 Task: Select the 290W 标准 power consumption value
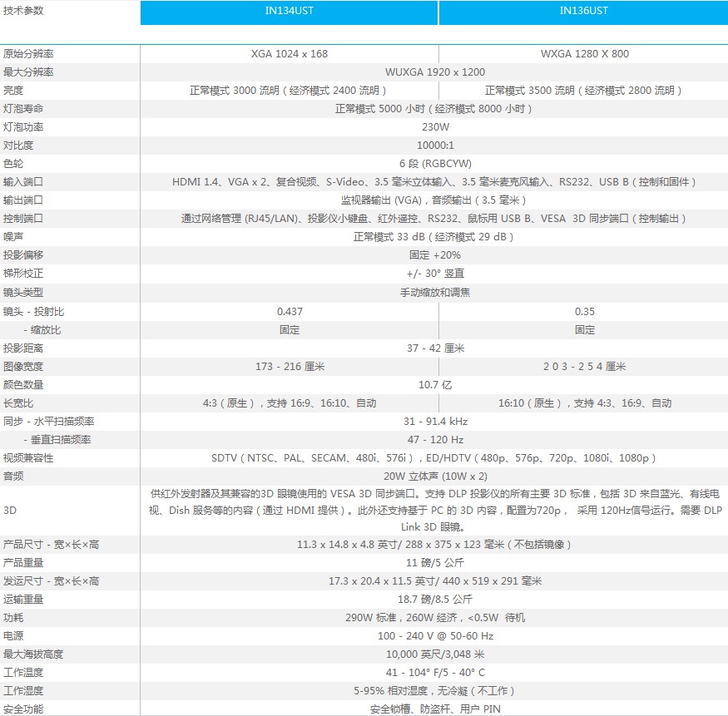pyautogui.click(x=435, y=618)
